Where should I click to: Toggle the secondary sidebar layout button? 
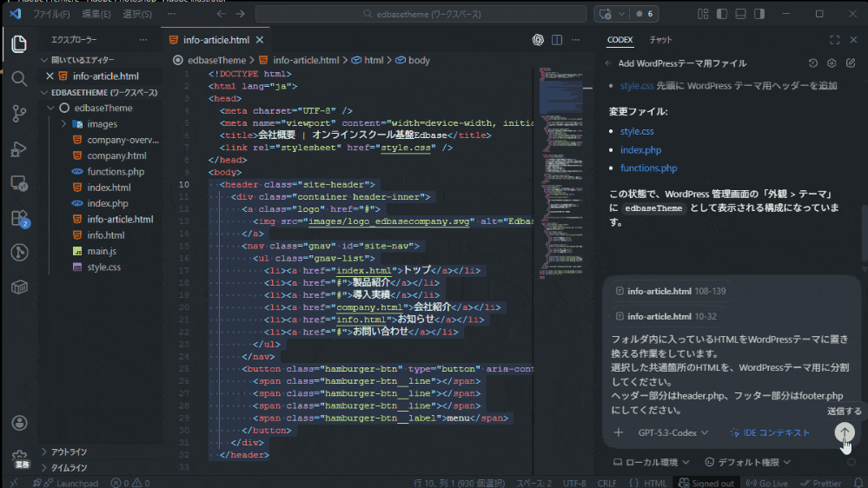pyautogui.click(x=759, y=14)
